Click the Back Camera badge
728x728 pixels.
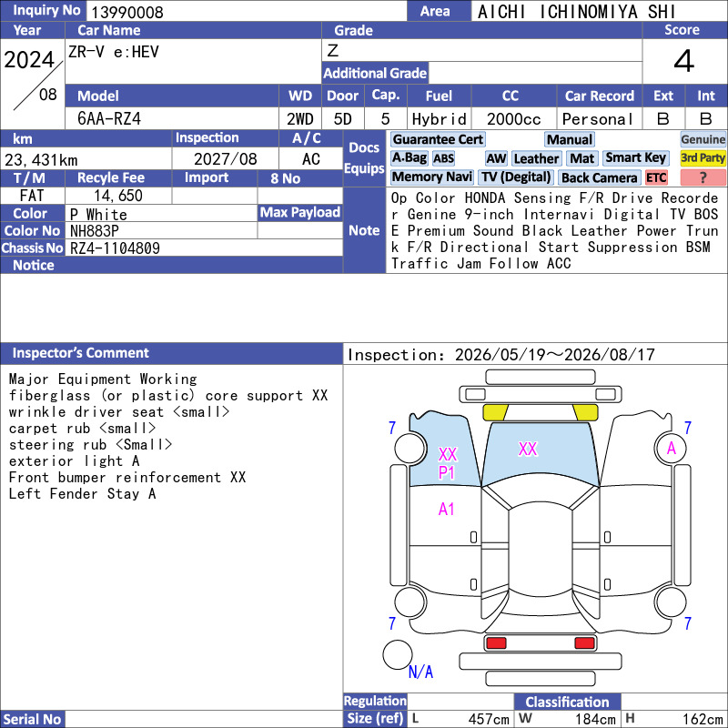pos(599,177)
